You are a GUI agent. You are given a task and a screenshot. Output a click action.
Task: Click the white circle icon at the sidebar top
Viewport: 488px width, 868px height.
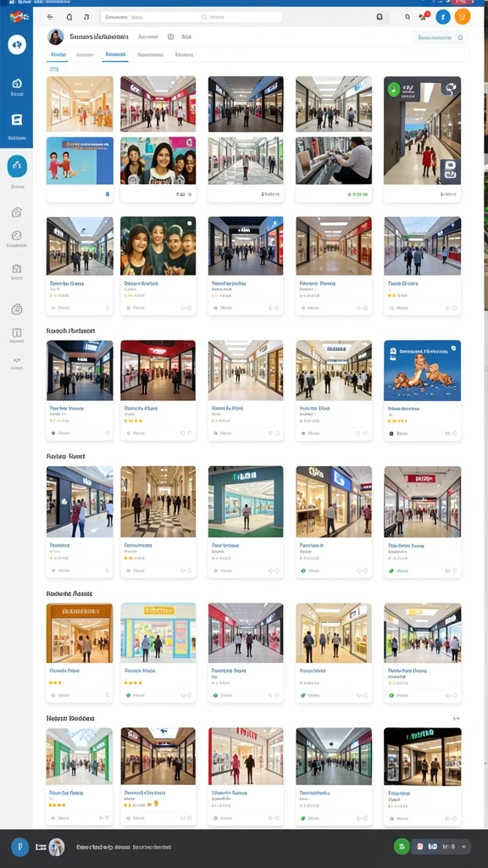[17, 44]
